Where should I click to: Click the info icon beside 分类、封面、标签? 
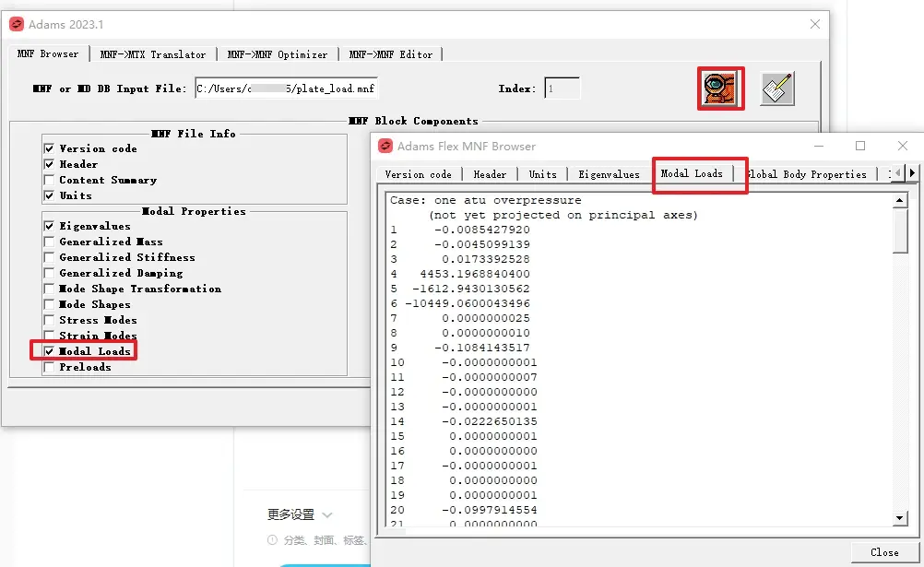[272, 540]
